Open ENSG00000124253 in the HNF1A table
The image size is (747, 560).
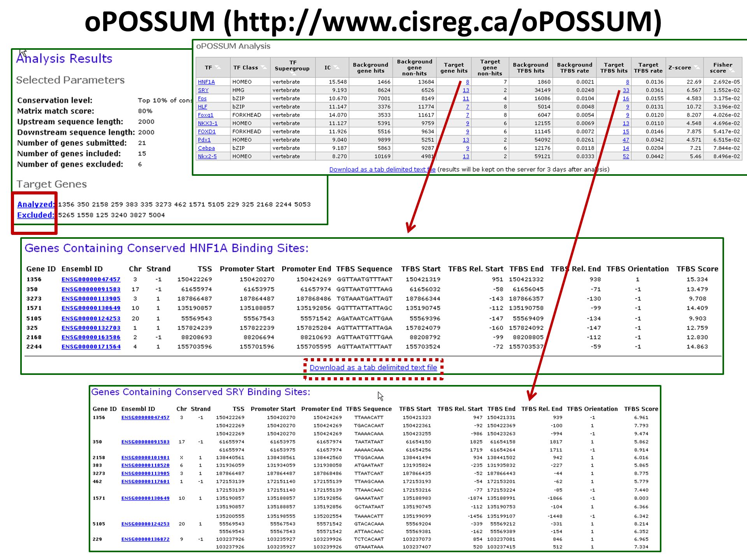(x=91, y=318)
